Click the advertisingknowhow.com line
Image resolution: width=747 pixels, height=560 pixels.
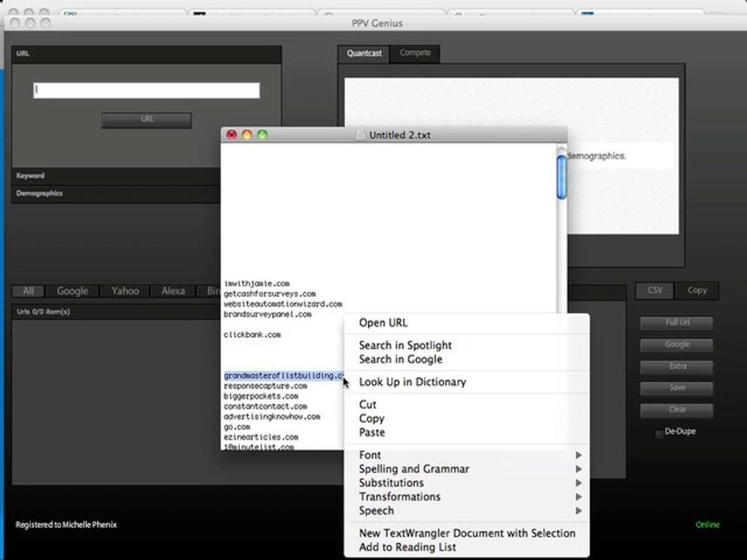272,417
